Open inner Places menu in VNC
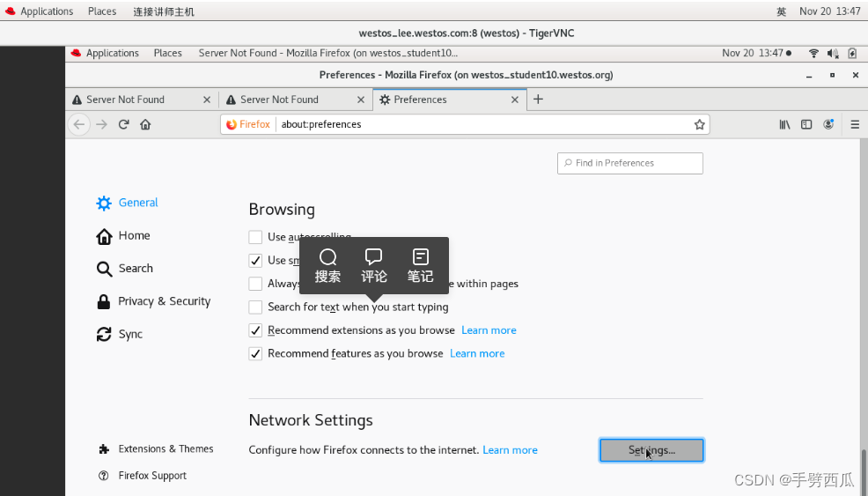 pyautogui.click(x=168, y=53)
